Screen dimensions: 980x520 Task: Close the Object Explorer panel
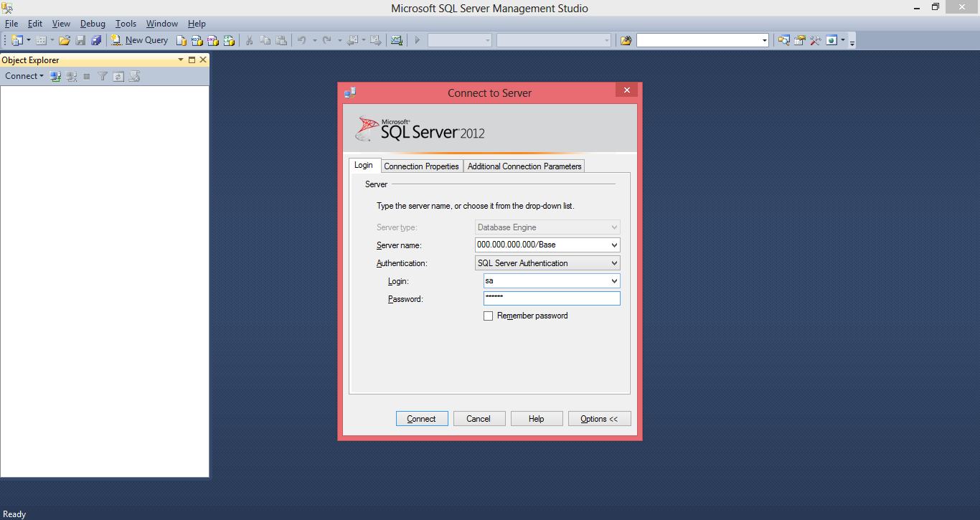(203, 60)
